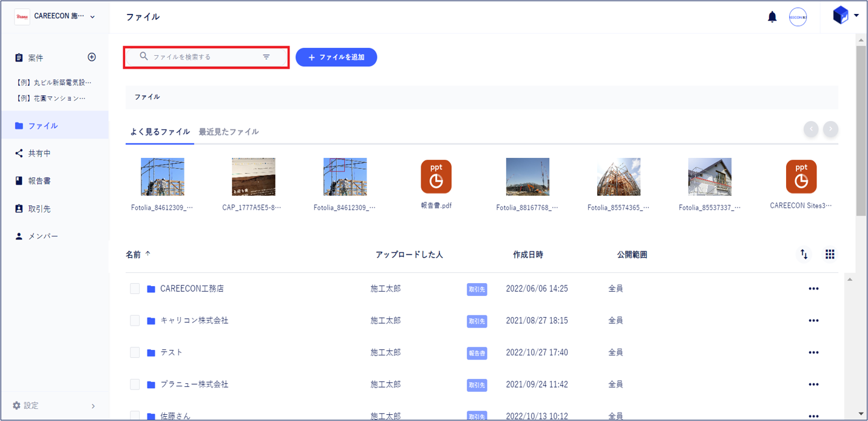Open the more menu for プラニュー株式会社

[x=814, y=385]
